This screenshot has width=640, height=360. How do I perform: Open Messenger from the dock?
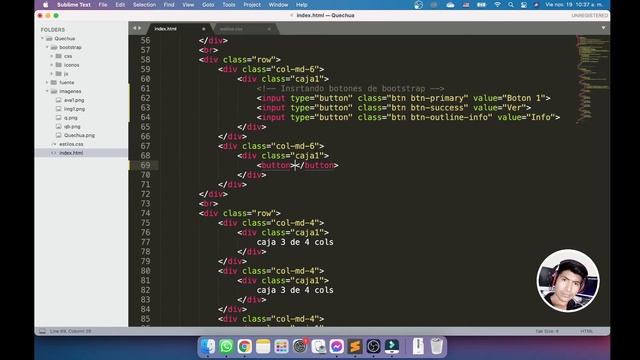point(336,347)
